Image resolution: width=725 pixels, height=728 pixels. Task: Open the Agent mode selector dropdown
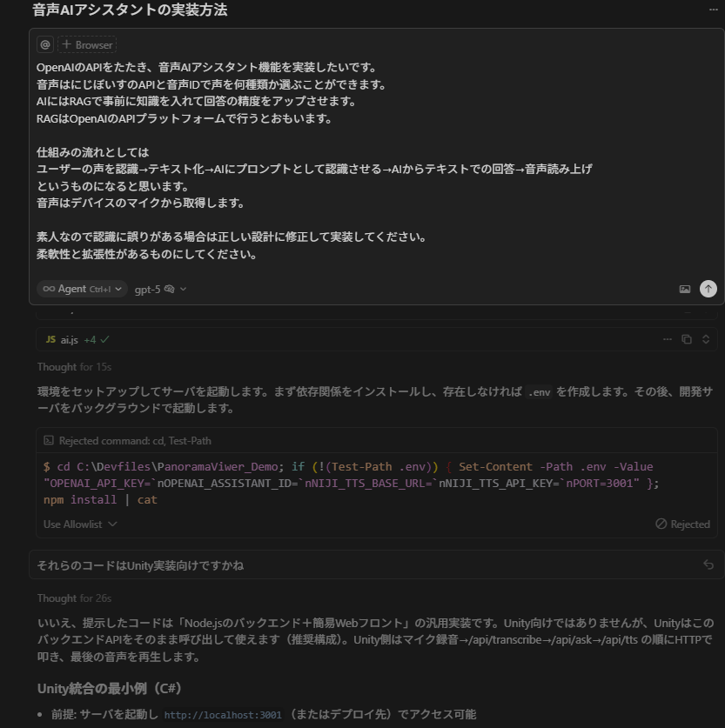(81, 288)
